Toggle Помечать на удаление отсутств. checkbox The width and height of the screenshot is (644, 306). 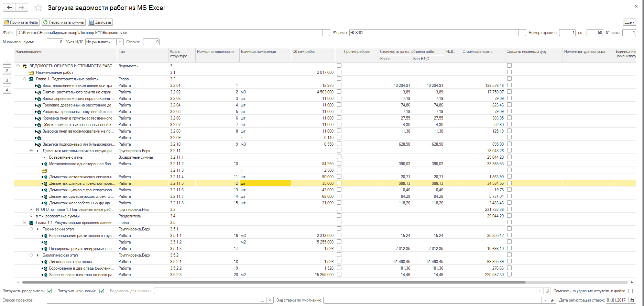[x=630, y=291]
